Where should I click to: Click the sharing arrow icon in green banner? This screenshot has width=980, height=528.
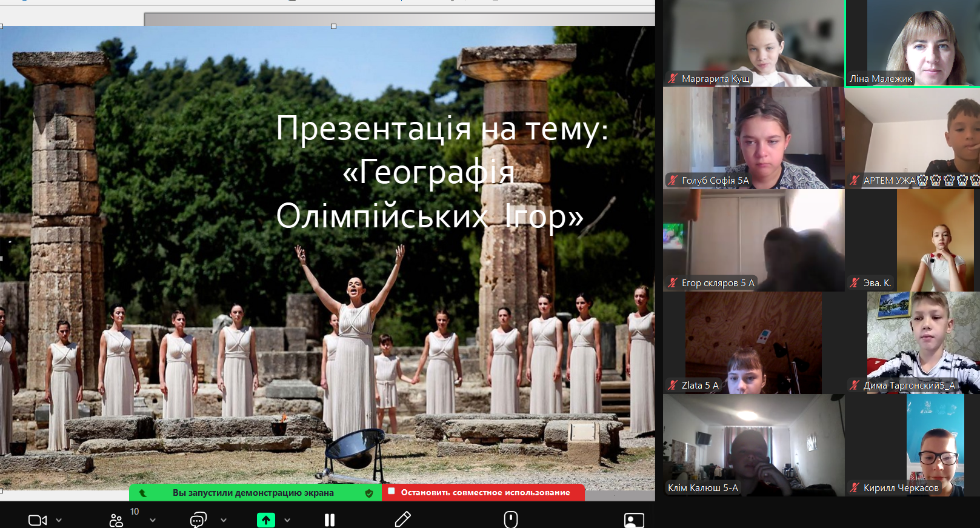(x=143, y=493)
